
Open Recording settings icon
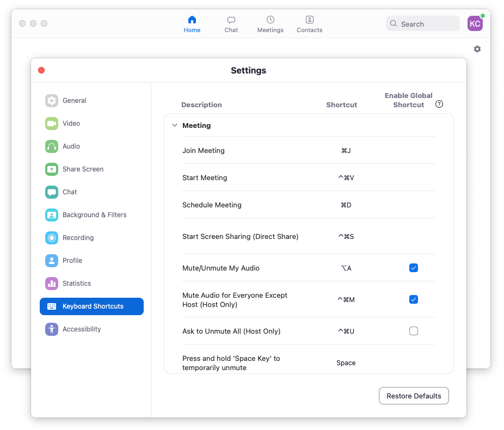pos(52,238)
